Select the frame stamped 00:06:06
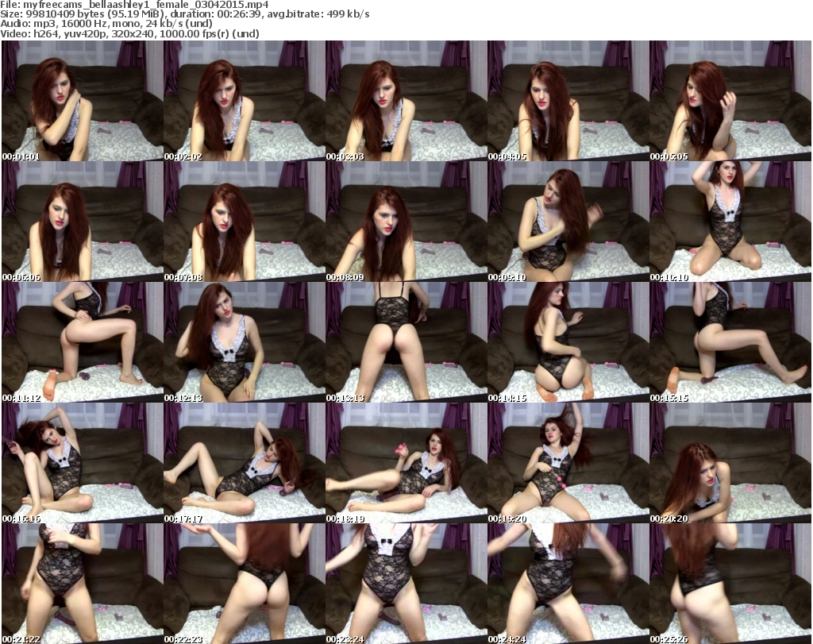The height and width of the screenshot is (644, 813). (x=83, y=222)
